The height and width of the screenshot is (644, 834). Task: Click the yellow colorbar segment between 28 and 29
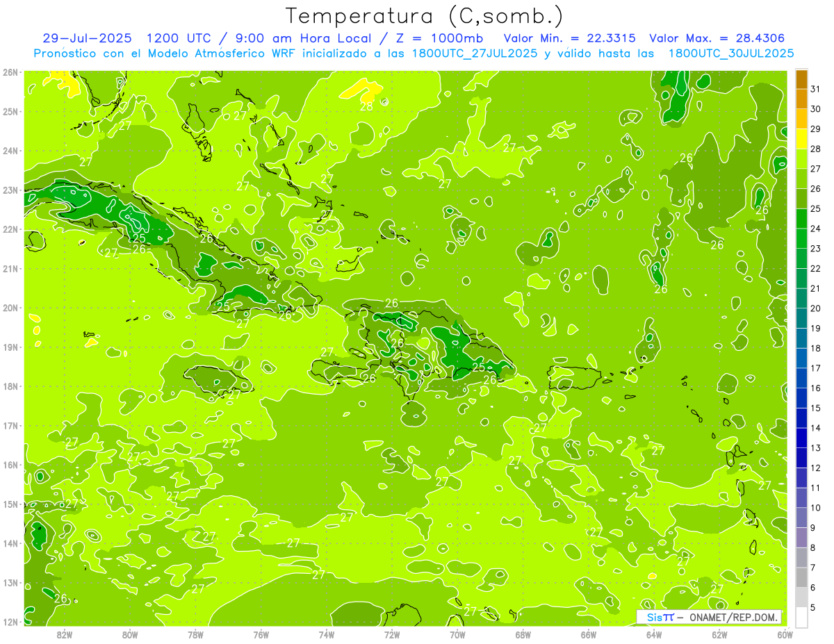pos(801,139)
